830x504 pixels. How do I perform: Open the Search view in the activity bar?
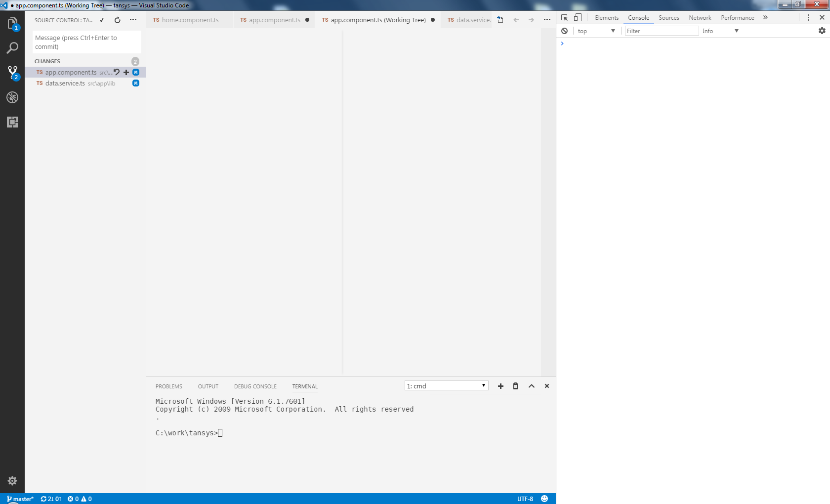point(12,47)
